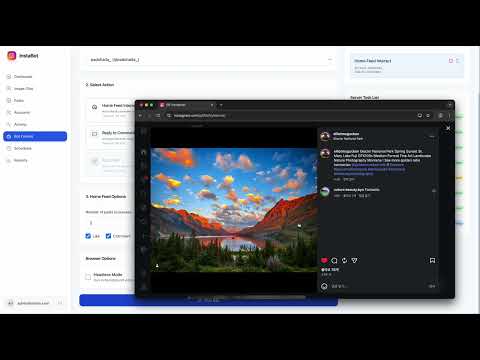Toggle the Like checkbox
480x360 pixels.
click(88, 236)
